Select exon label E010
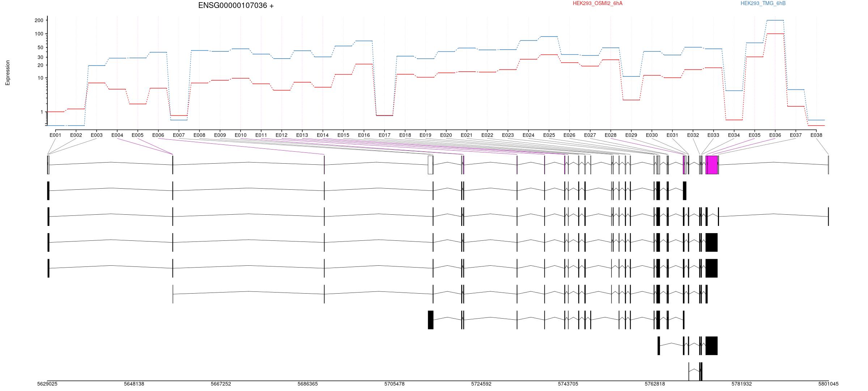The image size is (868, 391). (x=241, y=135)
